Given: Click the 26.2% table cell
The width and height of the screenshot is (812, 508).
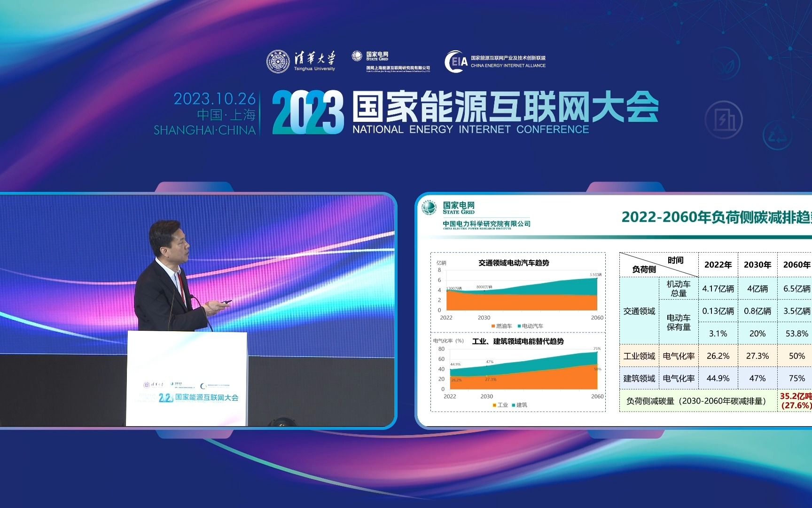Looking at the screenshot, I should pos(718,356).
